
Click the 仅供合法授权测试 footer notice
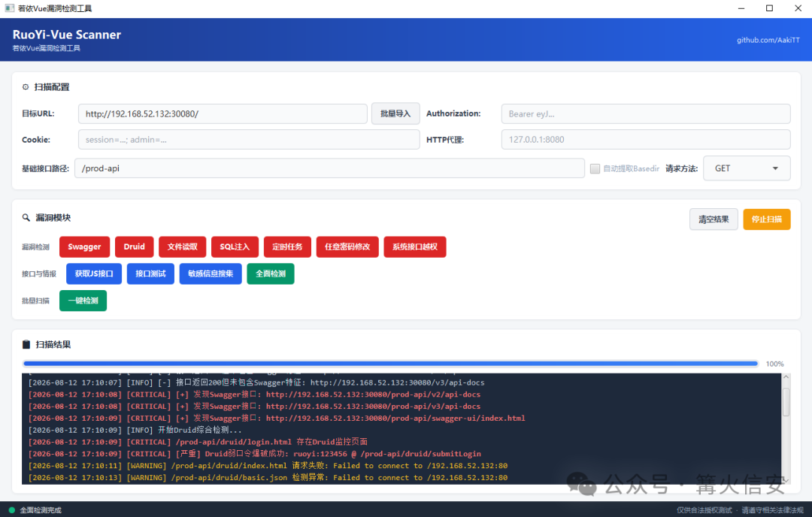point(704,510)
